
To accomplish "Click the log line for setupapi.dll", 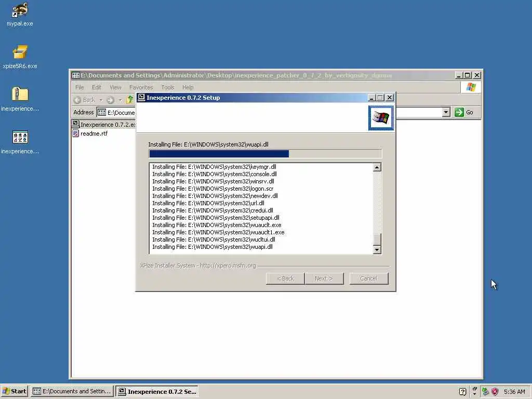I will 216,218.
